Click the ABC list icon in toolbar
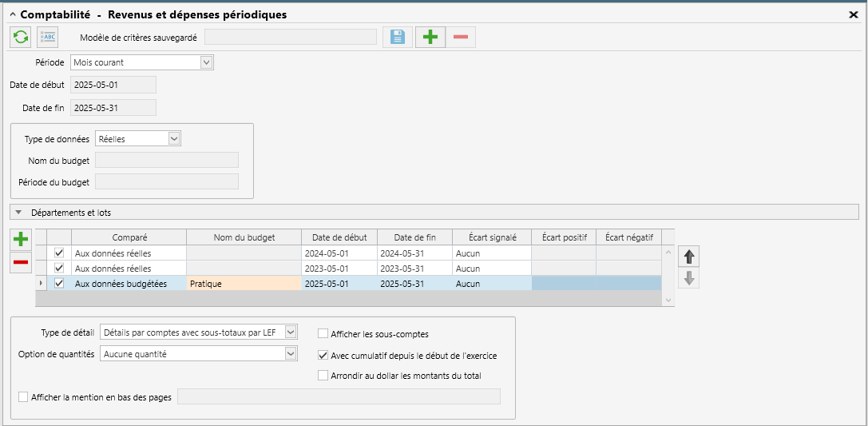 tap(48, 37)
